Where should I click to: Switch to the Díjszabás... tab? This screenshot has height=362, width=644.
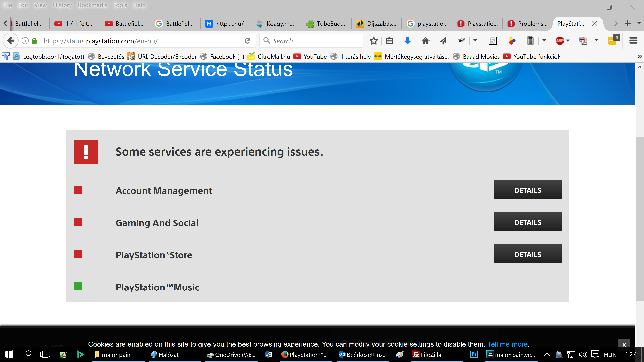[x=377, y=24]
